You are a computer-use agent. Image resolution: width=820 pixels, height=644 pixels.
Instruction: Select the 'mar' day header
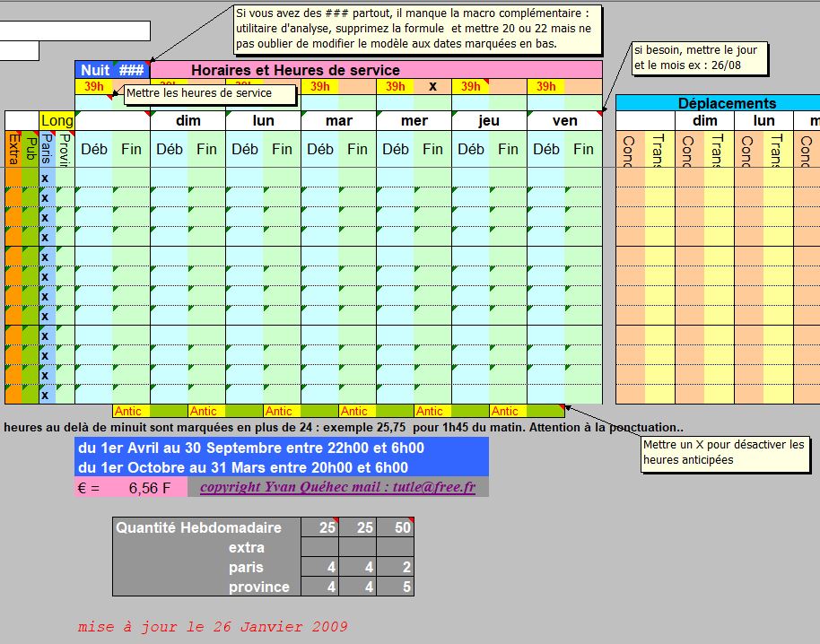click(x=339, y=121)
